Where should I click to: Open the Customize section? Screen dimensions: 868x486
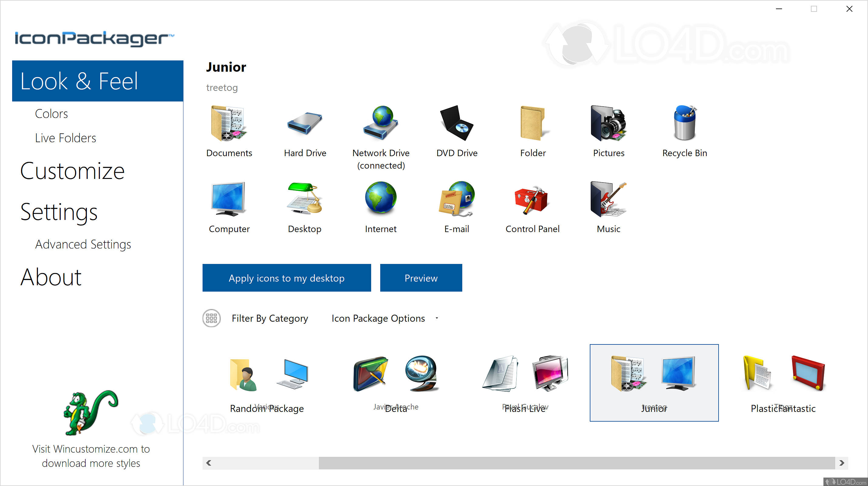pyautogui.click(x=72, y=171)
